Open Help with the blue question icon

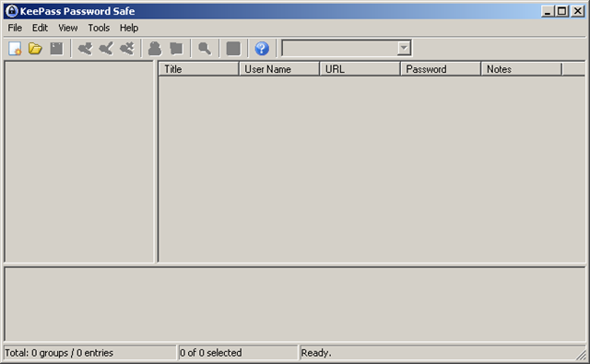pos(262,49)
